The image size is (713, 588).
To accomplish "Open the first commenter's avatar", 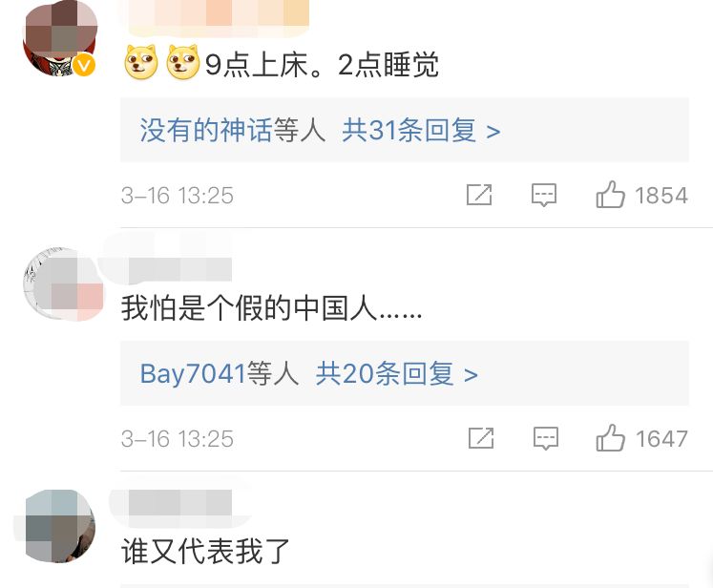I will point(60,38).
